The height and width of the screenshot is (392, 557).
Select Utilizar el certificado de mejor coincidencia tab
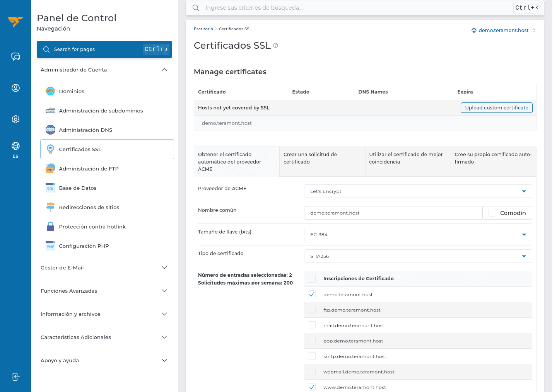[408, 162]
